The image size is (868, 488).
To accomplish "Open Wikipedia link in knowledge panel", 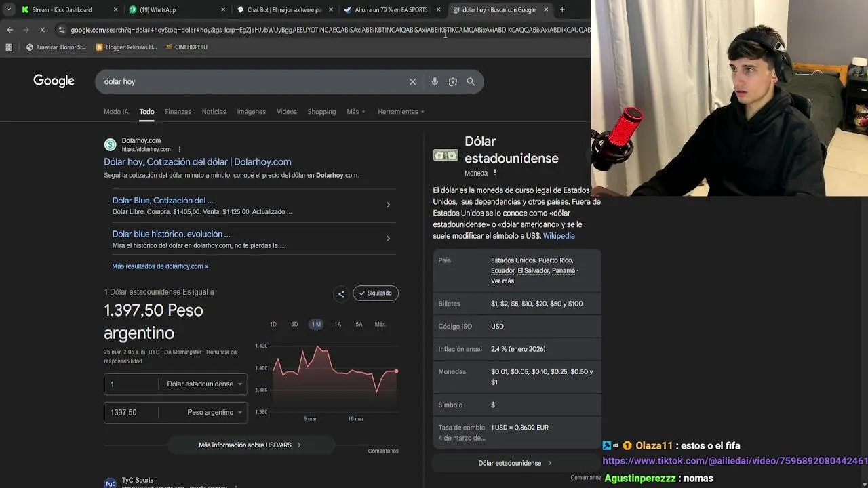I will (559, 236).
